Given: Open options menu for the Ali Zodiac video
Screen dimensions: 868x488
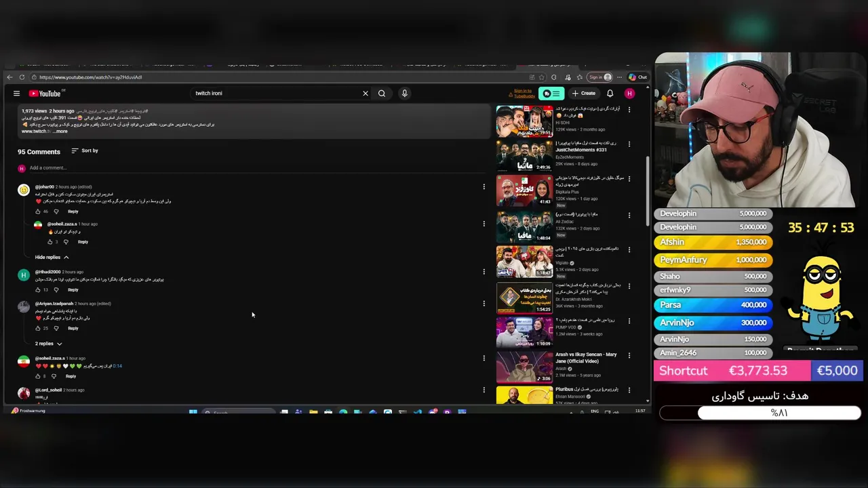Looking at the screenshot, I should pyautogui.click(x=629, y=216).
